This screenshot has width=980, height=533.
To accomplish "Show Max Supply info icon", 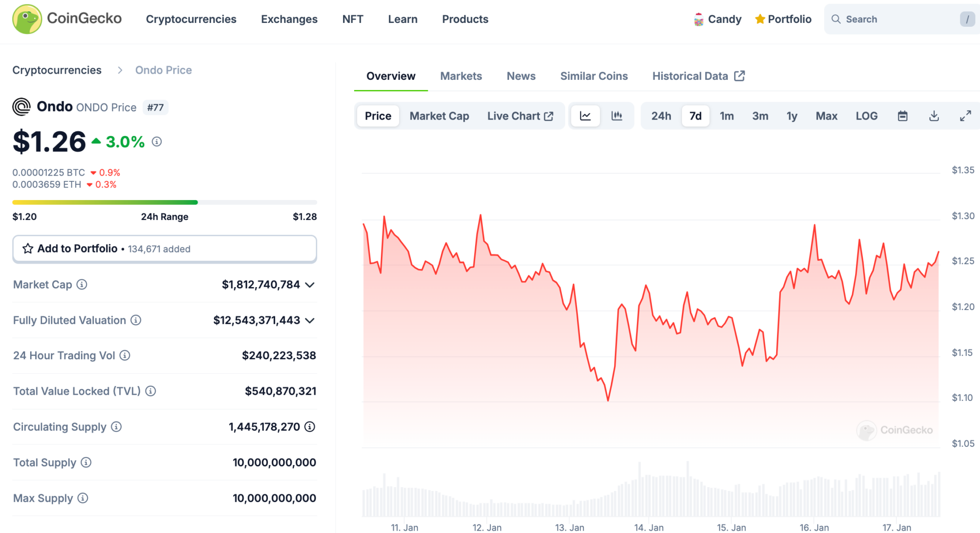I will (x=83, y=499).
